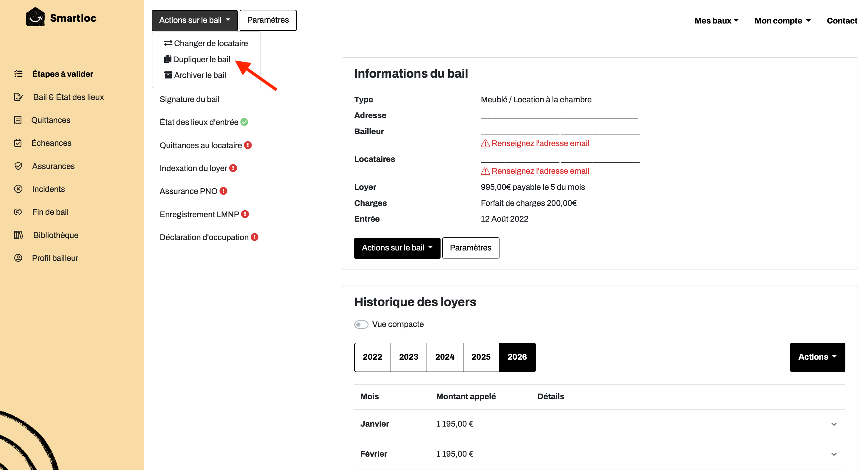The height and width of the screenshot is (470, 868).
Task: Click the top Paramètres button
Action: click(x=268, y=20)
